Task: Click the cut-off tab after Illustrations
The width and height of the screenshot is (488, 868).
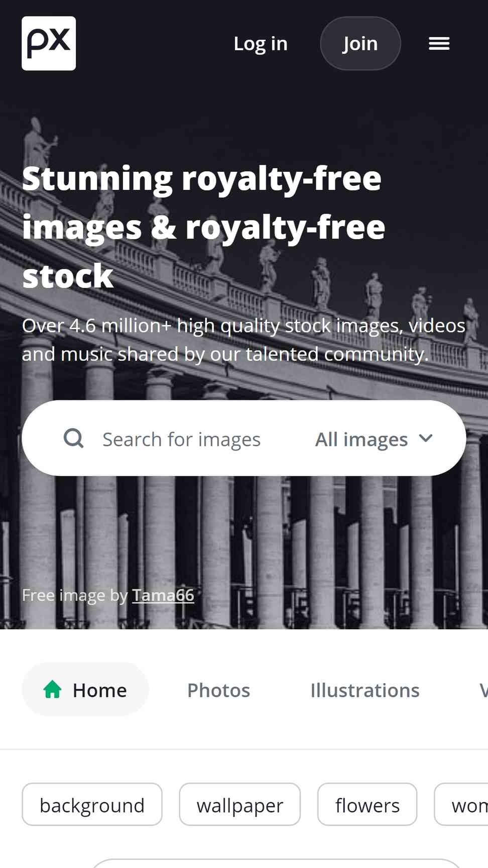Action: coord(483,690)
